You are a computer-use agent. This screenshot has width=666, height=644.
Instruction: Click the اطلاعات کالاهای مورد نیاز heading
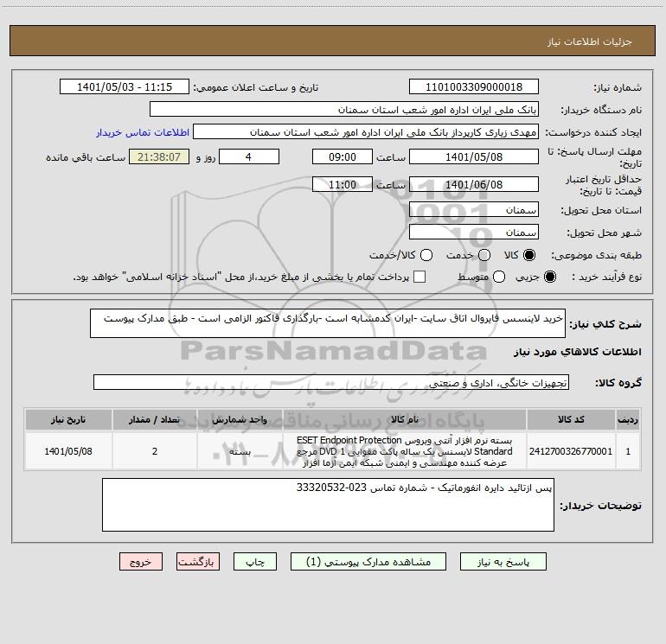click(x=577, y=352)
